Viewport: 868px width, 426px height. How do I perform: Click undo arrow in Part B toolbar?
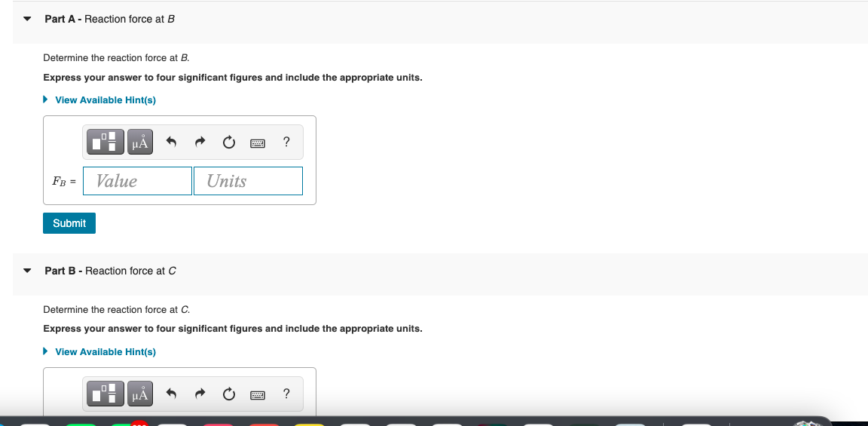171,394
